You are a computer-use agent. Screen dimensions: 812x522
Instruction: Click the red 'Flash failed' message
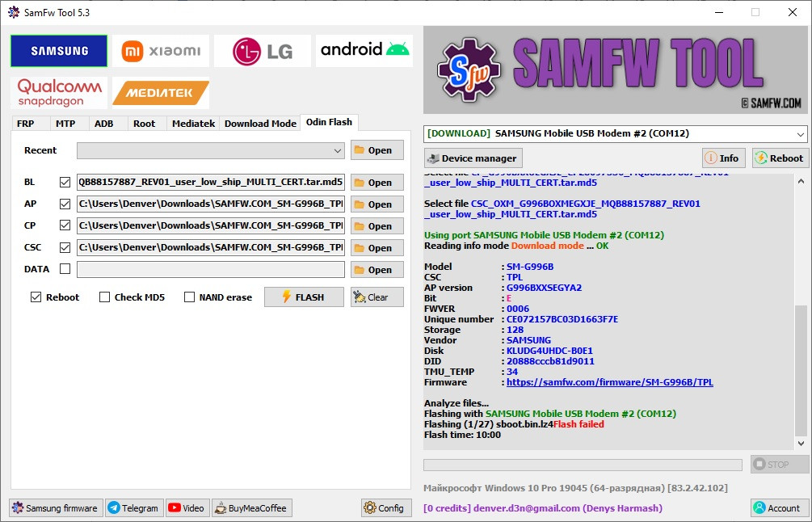[x=578, y=424]
